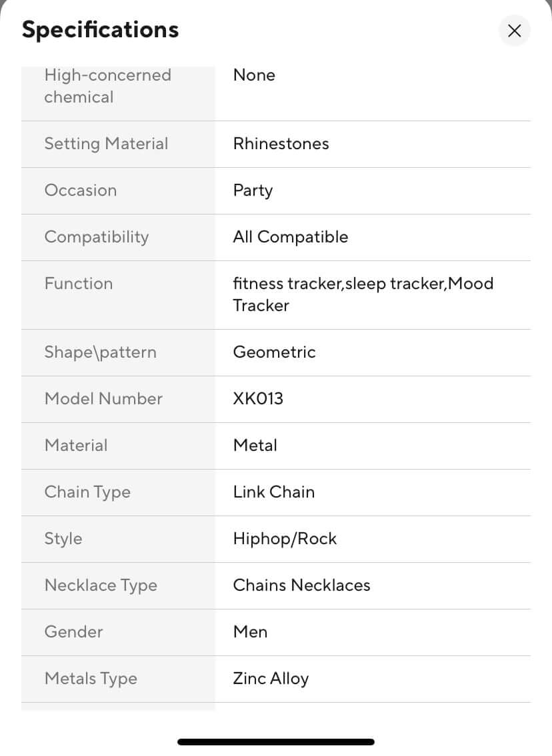Select the XK013 model number value
Image resolution: width=552 pixels, height=756 pixels.
pyautogui.click(x=258, y=399)
